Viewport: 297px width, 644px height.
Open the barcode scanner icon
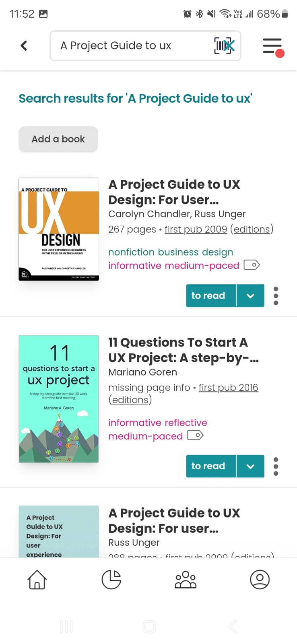(x=224, y=45)
